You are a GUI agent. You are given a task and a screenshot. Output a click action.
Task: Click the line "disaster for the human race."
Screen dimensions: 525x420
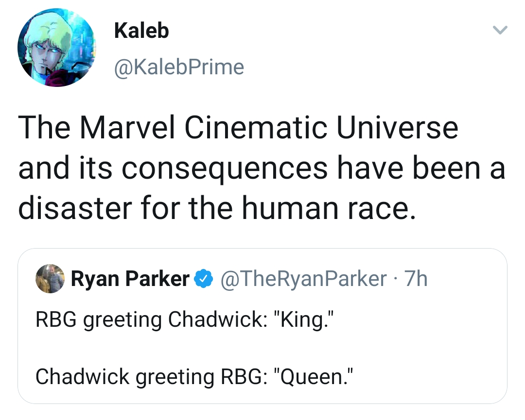pos(217,208)
